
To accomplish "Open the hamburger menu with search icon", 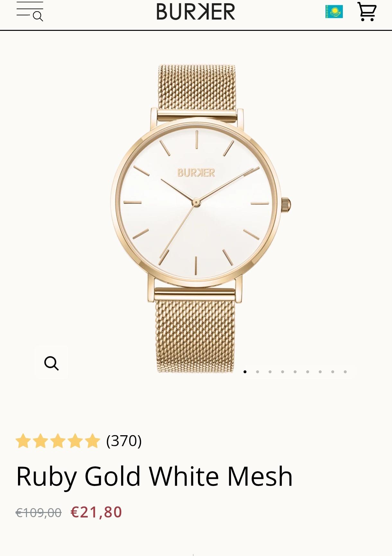I will 30,12.
